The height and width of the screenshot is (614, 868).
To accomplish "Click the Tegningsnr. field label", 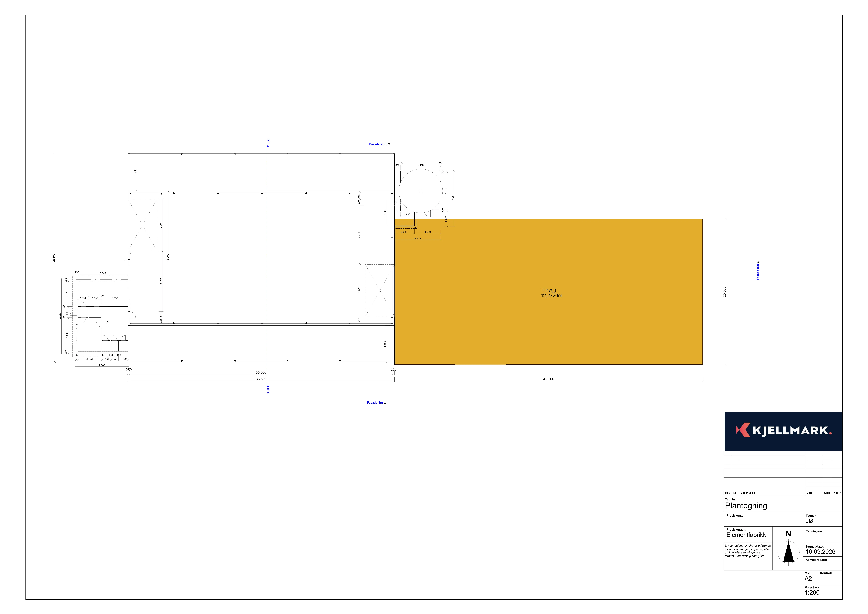I will tap(815, 532).
